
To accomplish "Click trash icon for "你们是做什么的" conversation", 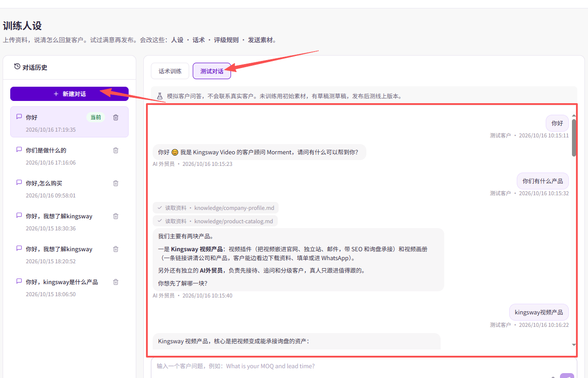I will pyautogui.click(x=116, y=150).
